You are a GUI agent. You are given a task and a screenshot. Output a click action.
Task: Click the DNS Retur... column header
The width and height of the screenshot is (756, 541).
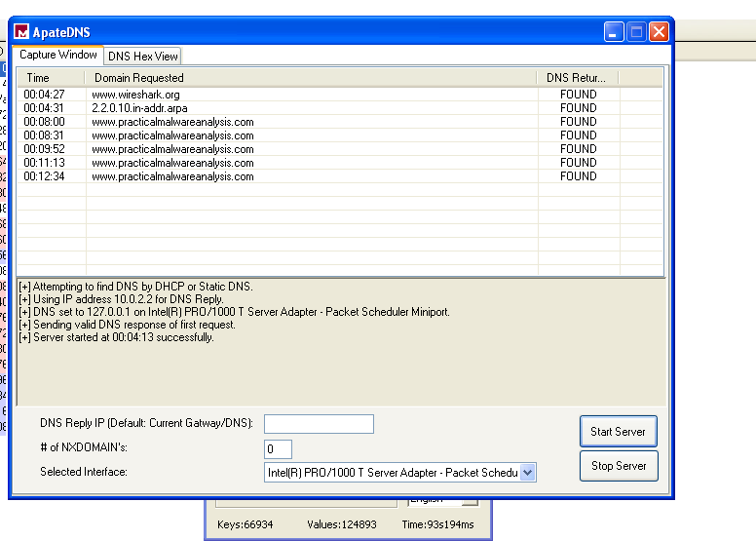[578, 78]
